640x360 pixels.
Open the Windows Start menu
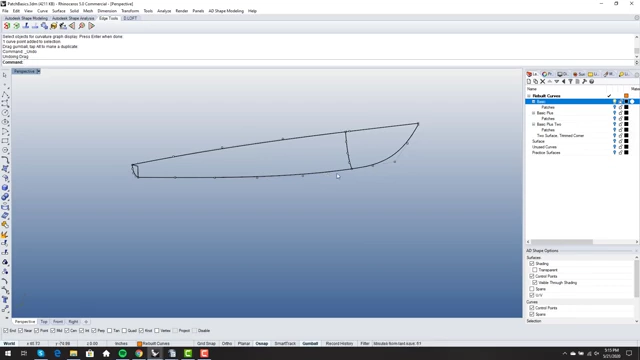pos(8,353)
